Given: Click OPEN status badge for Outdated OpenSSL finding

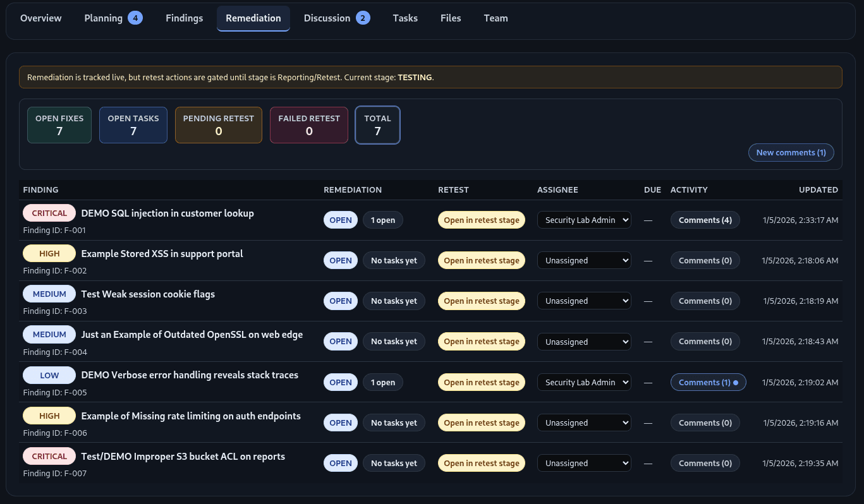Looking at the screenshot, I should pyautogui.click(x=341, y=342).
